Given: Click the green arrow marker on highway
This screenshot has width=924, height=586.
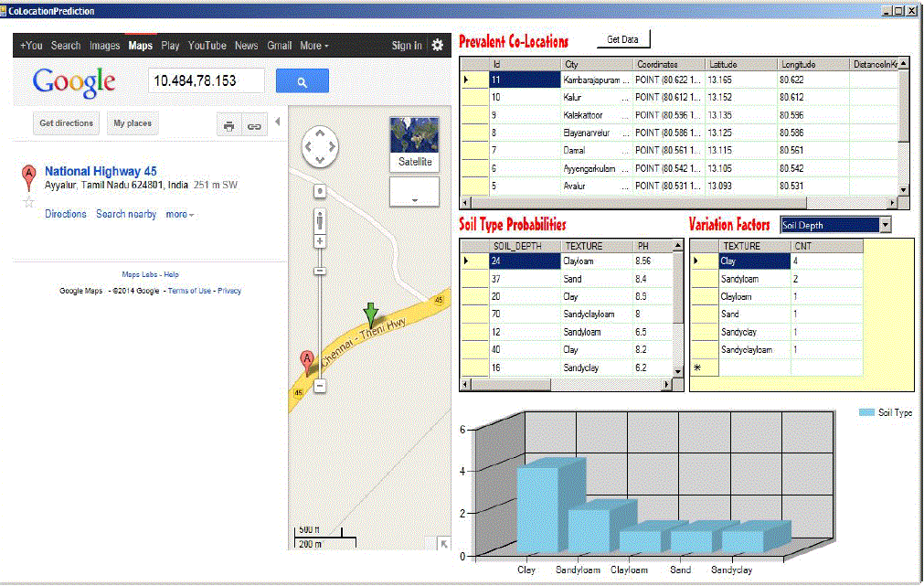Looking at the screenshot, I should coord(370,314).
